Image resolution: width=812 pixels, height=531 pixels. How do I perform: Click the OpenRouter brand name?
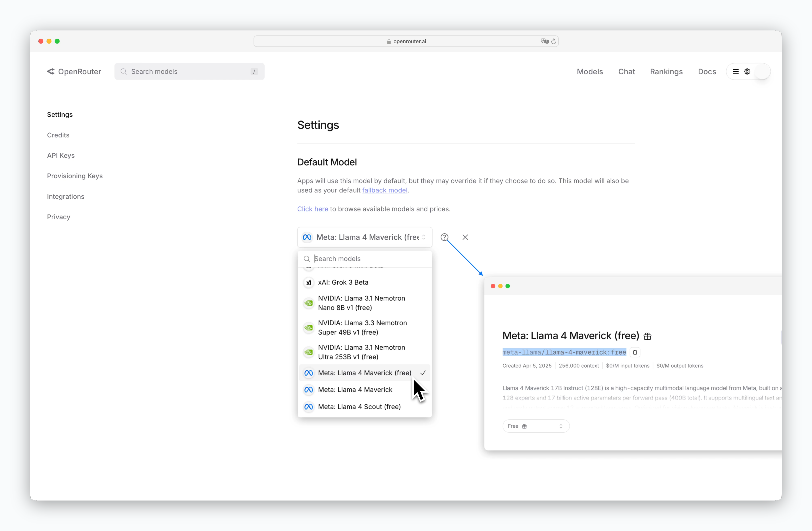79,71
